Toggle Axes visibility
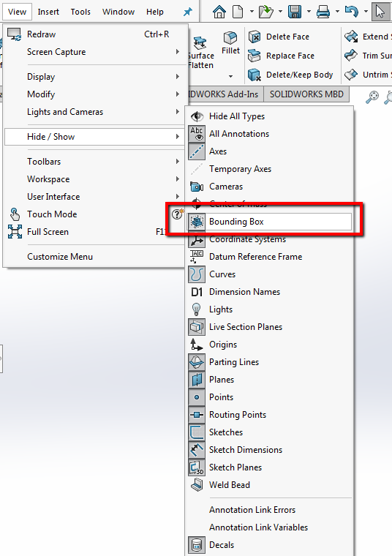This screenshot has width=392, height=556. click(270, 151)
